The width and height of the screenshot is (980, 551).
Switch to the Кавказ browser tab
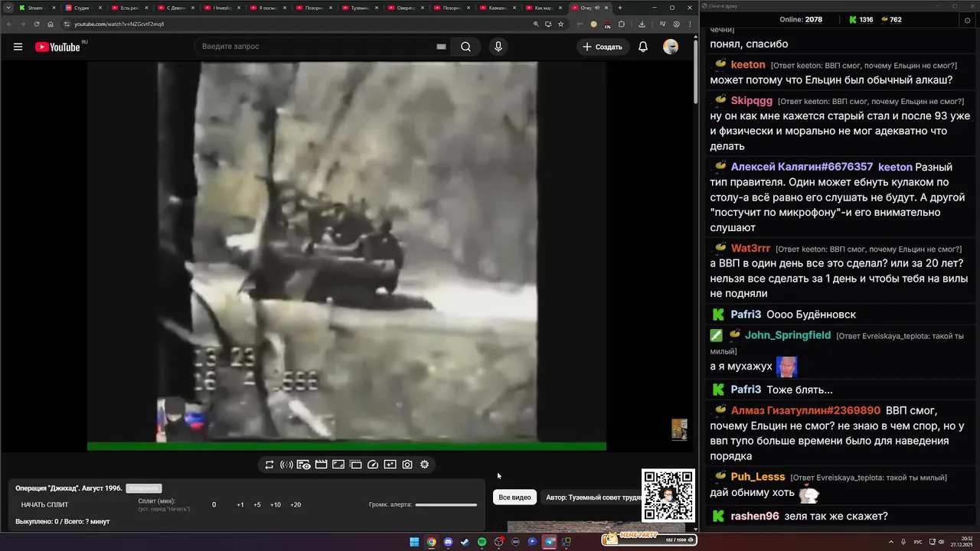[497, 8]
